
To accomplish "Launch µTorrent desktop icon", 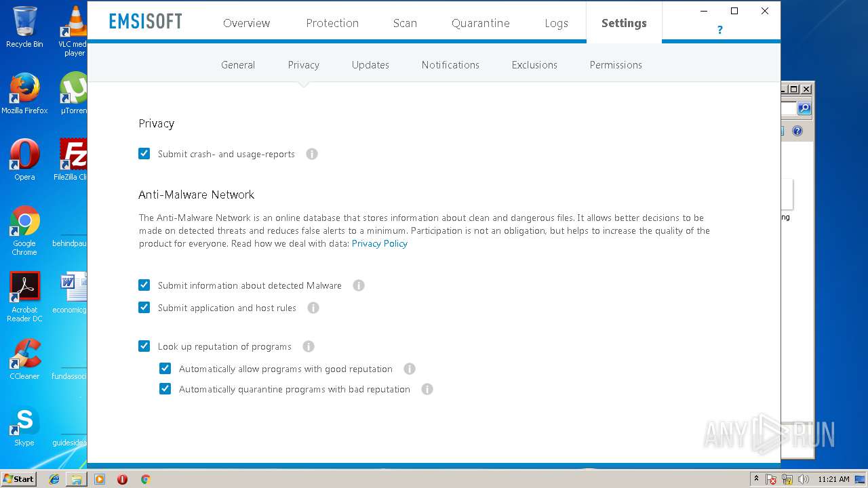I will pyautogui.click(x=73, y=94).
